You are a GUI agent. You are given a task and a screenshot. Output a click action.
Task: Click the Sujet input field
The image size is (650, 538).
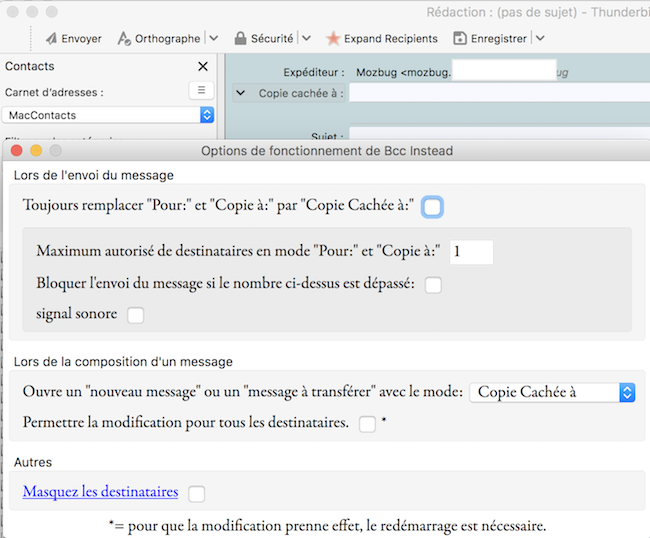pyautogui.click(x=499, y=133)
